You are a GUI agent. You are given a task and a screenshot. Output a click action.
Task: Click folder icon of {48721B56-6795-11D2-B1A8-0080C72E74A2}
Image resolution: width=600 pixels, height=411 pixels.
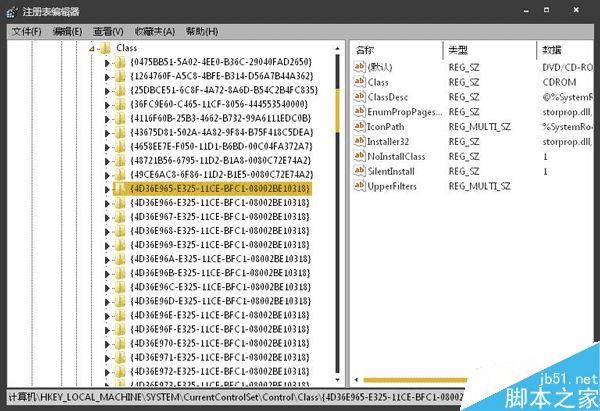(x=120, y=161)
